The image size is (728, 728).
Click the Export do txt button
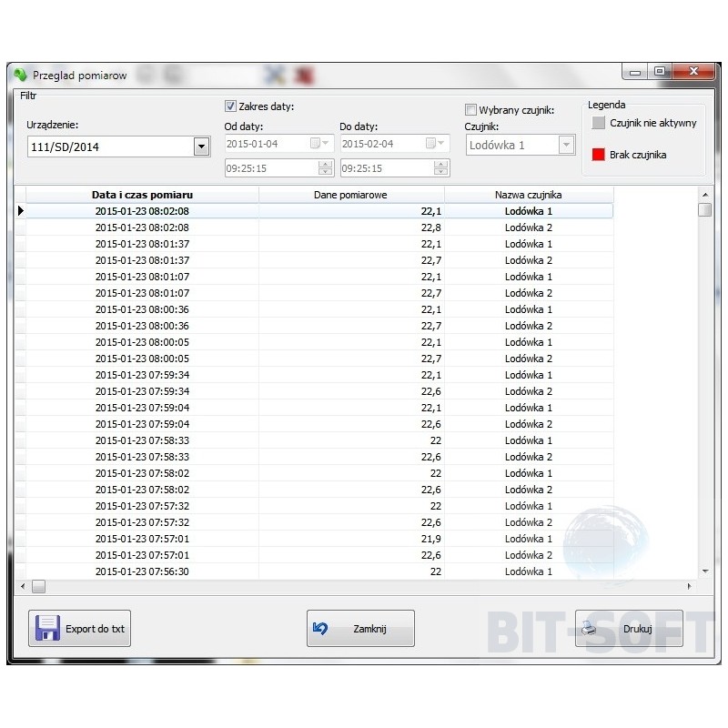79,628
